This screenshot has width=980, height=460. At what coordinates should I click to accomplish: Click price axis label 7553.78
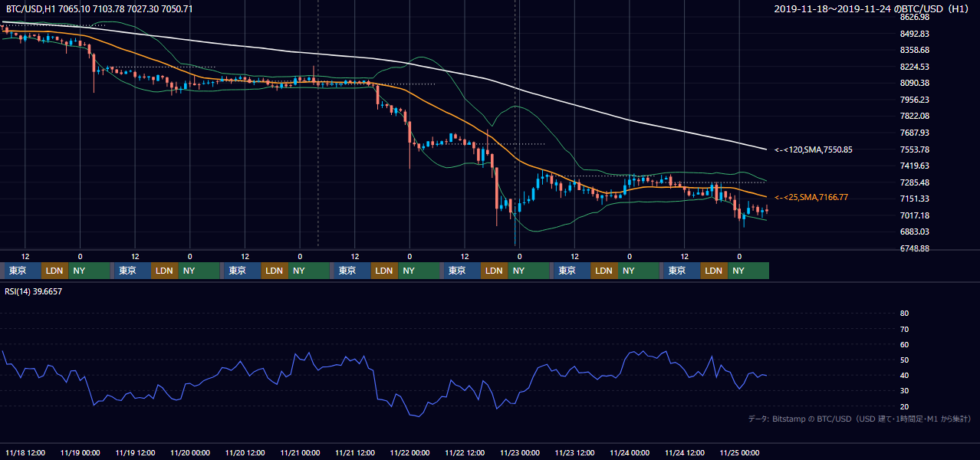pos(915,149)
